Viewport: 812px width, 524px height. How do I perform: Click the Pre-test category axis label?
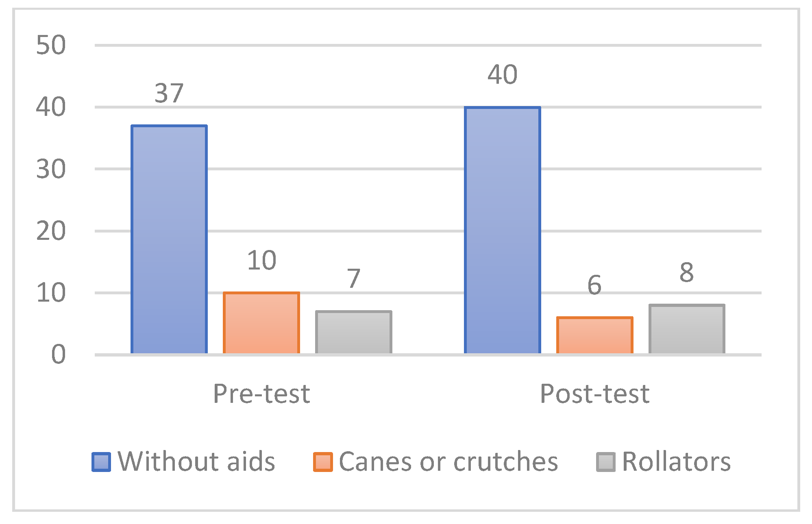point(261,394)
